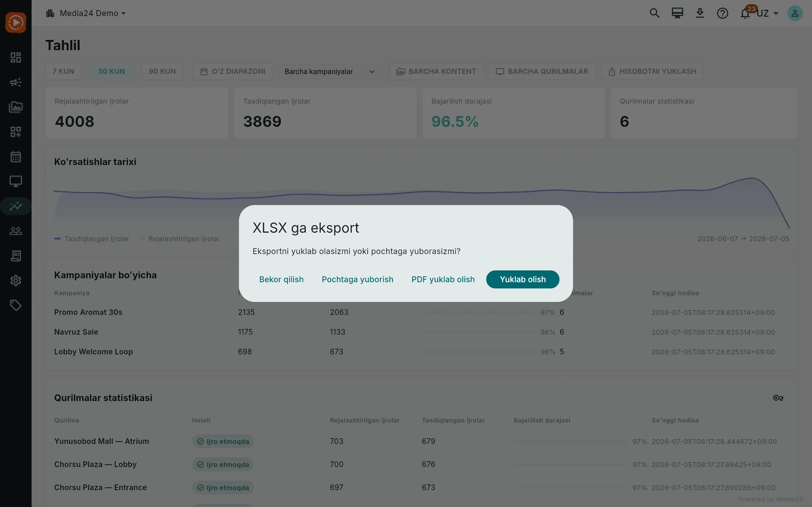Click the Promo Aromat 30s campaign row
This screenshot has height=507, width=812.
(x=422, y=312)
